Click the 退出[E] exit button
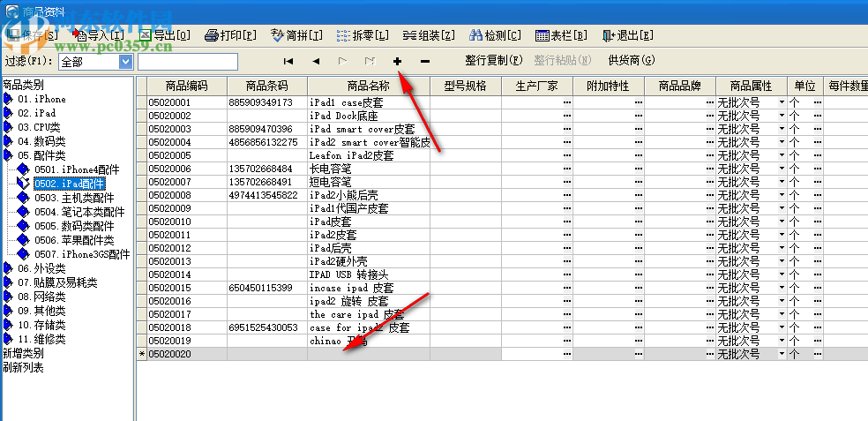The width and height of the screenshot is (868, 421). click(x=628, y=35)
